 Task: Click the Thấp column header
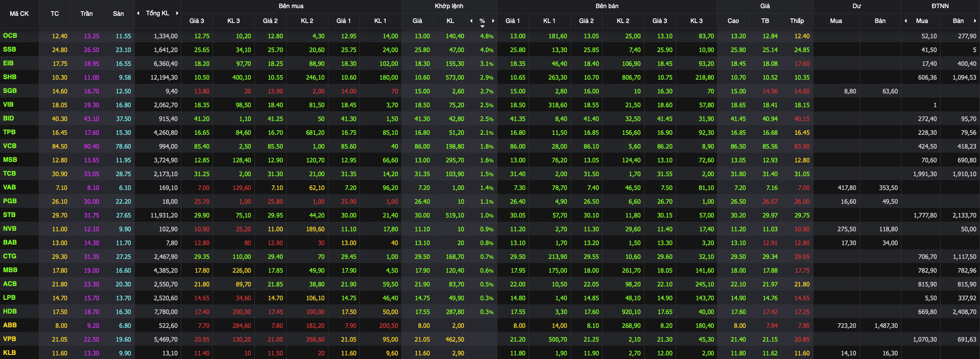(x=797, y=21)
